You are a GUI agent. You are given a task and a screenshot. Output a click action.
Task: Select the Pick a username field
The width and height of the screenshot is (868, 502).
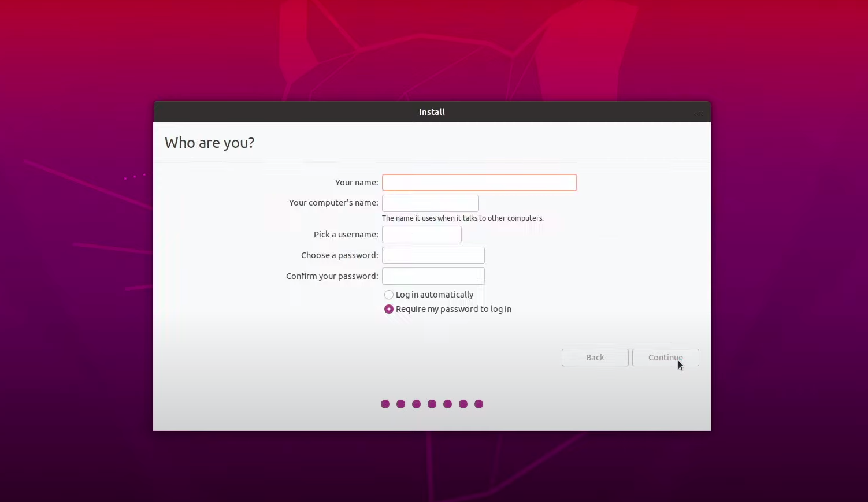point(421,235)
